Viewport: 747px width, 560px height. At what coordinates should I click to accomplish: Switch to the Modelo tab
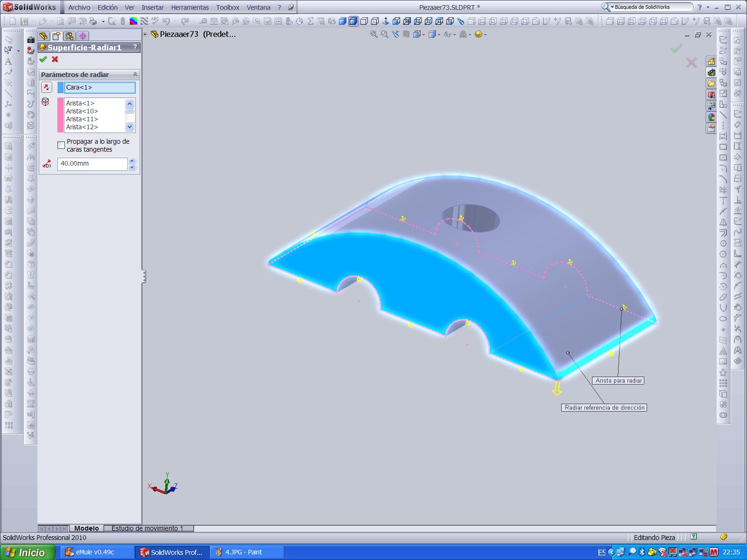tap(87, 528)
